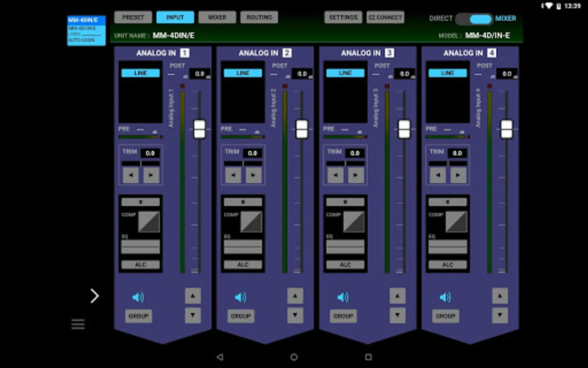Open Analog In 2 EQ graph
Screen dimensions: 588x368
(243, 247)
